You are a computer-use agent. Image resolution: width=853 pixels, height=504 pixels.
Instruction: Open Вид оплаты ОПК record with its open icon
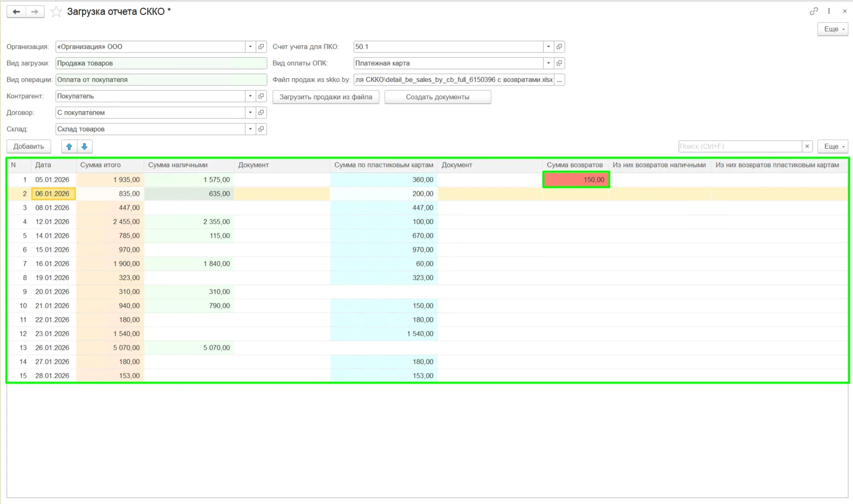pos(560,63)
